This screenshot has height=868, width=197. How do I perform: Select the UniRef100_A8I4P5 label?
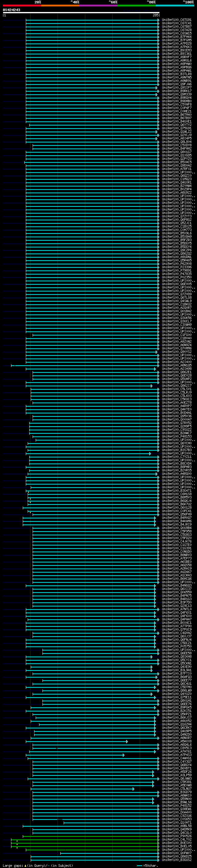pyautogui.click(x=176, y=139)
